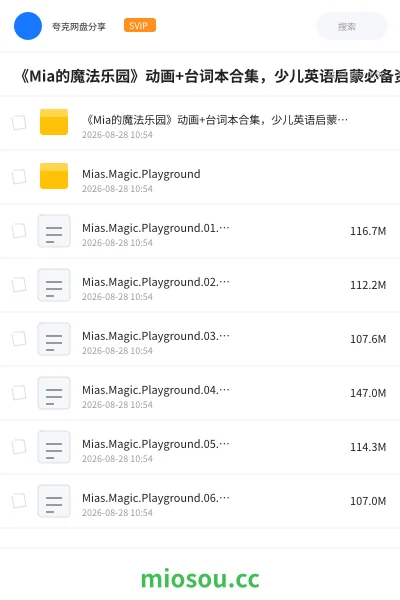Open file name Mias.Magic.Playground.01
The height and width of the screenshot is (600, 400).
tap(156, 228)
